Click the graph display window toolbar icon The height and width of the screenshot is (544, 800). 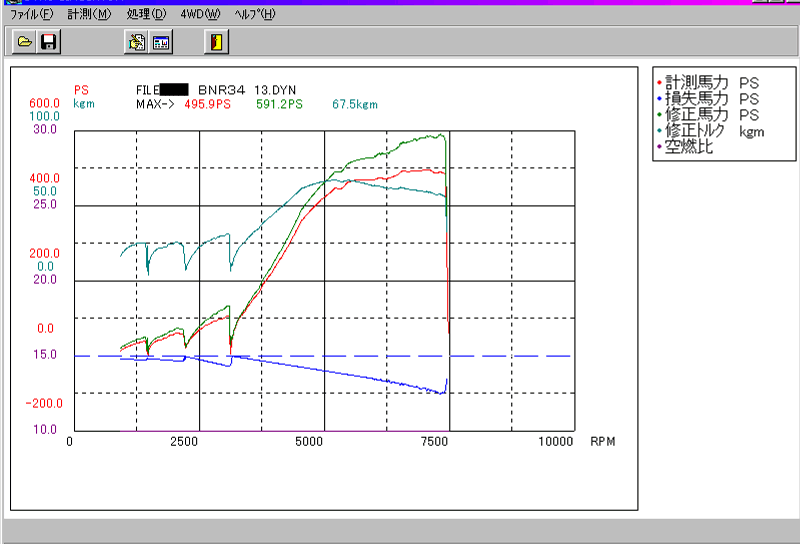point(161,41)
